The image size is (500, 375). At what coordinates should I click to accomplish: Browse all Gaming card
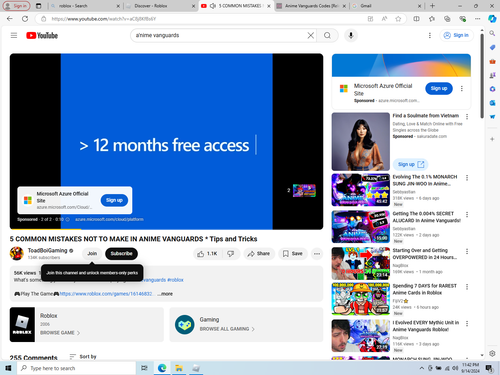click(x=246, y=325)
